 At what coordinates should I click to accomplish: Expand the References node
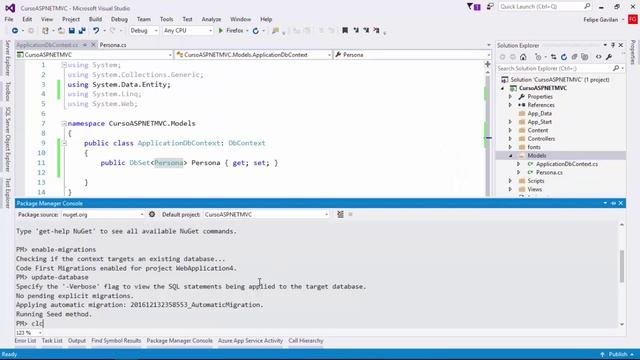[510, 105]
